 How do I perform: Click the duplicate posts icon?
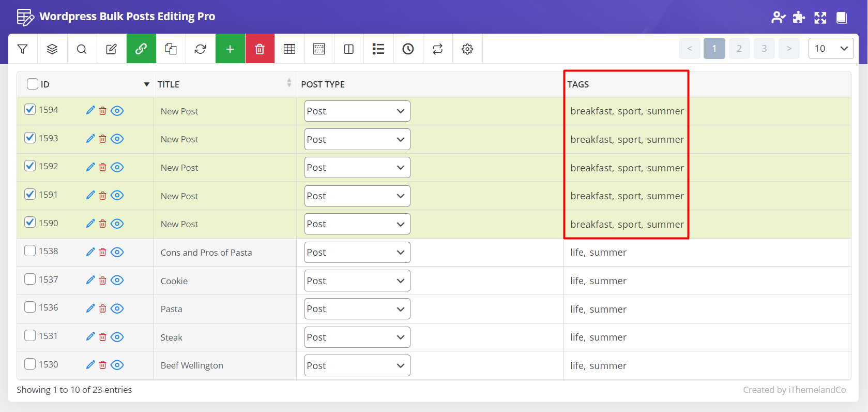171,49
